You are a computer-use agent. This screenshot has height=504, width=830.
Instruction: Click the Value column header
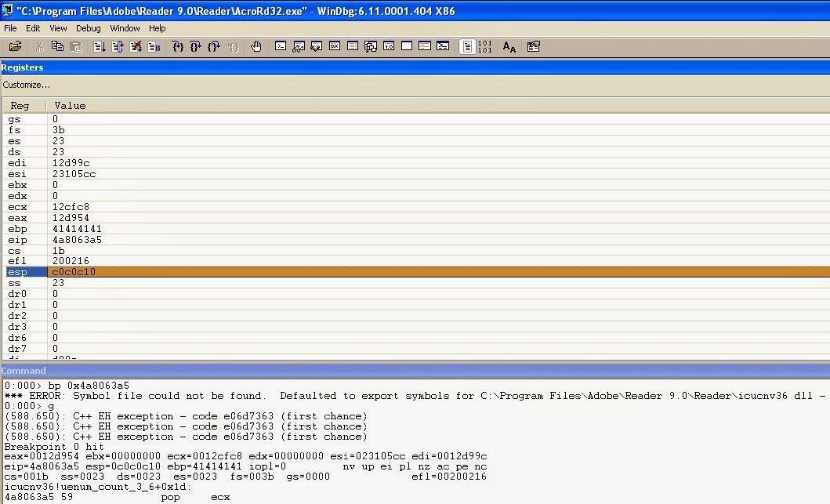coord(70,105)
